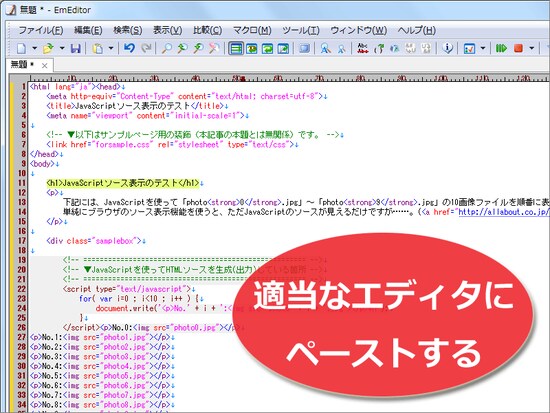Open the 検索(S) menu
Viewport: 550px width, 413px height.
(x=128, y=30)
